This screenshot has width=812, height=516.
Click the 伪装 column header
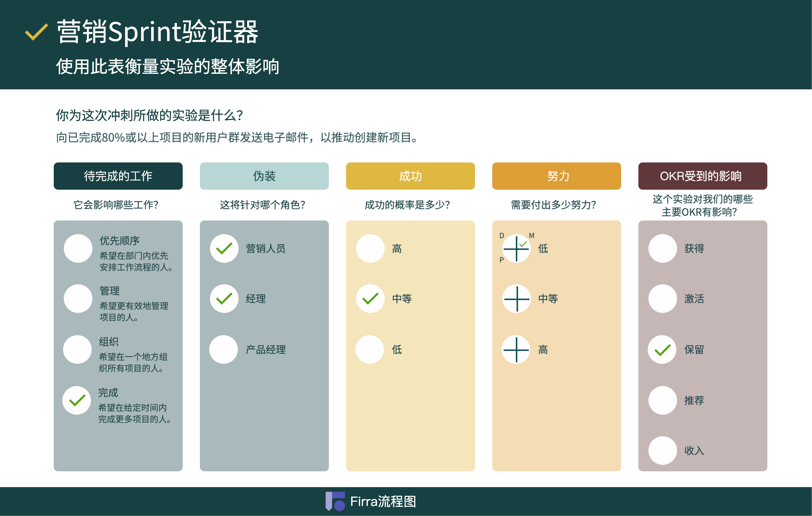coord(264,176)
